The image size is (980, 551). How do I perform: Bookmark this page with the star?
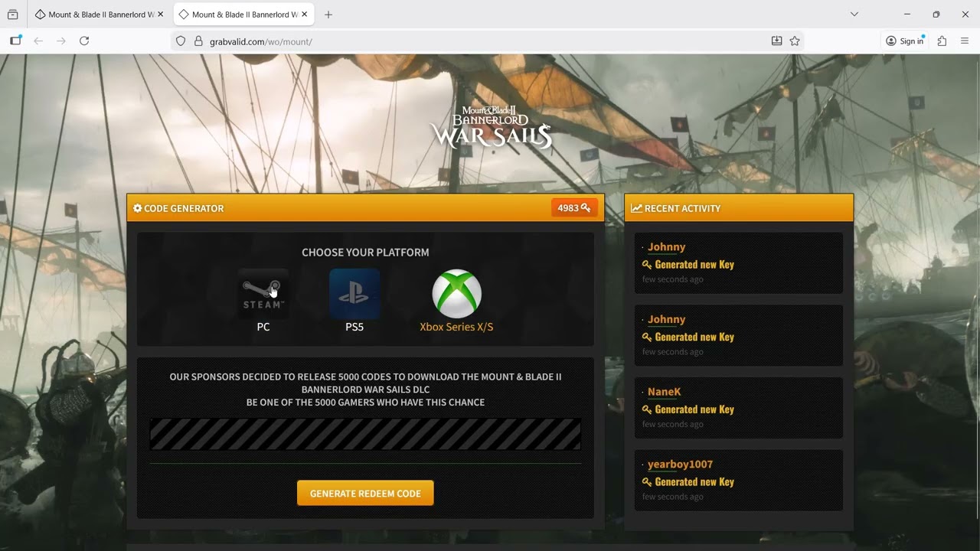pos(795,41)
